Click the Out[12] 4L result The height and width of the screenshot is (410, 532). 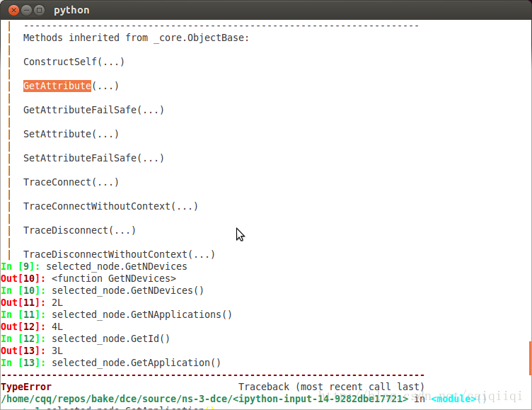pos(32,326)
